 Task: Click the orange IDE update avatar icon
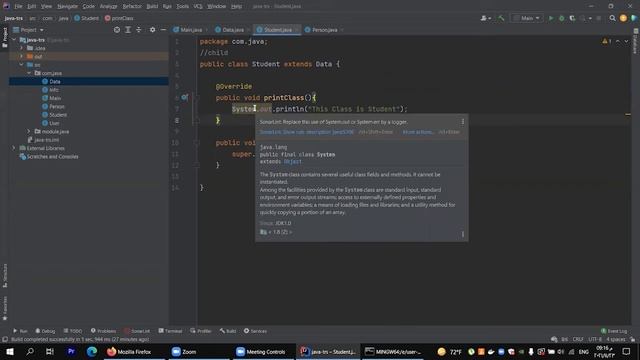click(x=623, y=18)
